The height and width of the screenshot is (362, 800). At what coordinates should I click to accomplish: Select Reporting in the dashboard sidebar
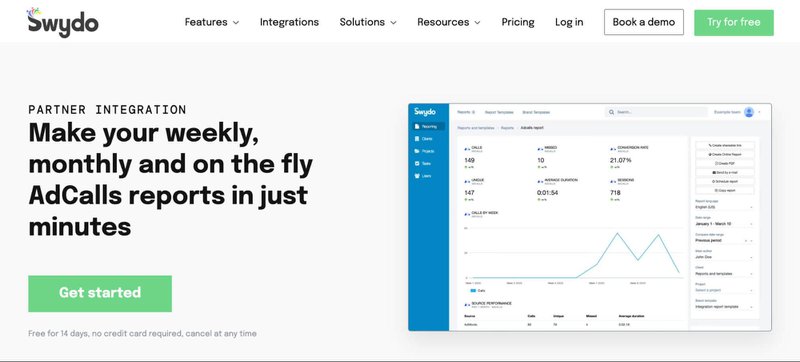[429, 126]
